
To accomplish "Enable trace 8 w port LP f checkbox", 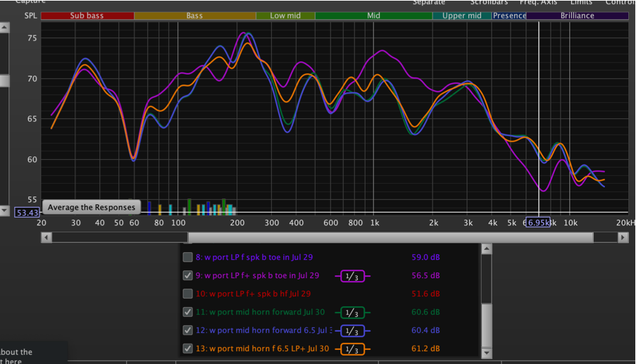I will tap(187, 258).
